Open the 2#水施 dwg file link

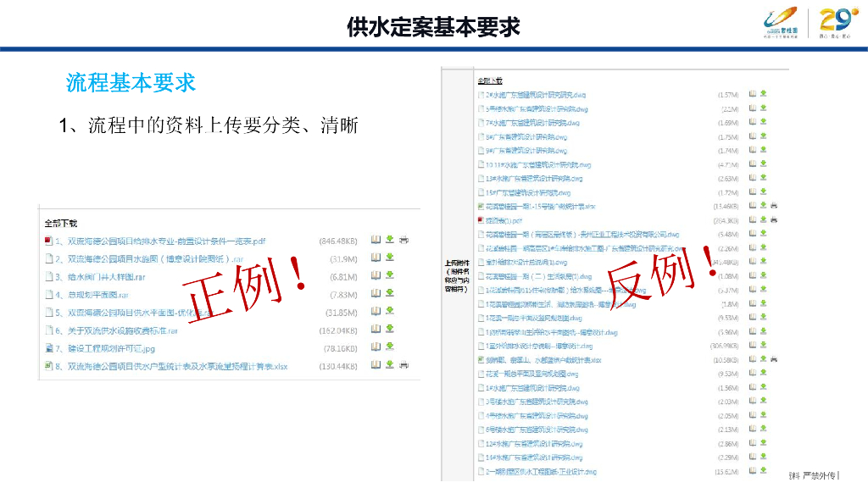(536, 95)
